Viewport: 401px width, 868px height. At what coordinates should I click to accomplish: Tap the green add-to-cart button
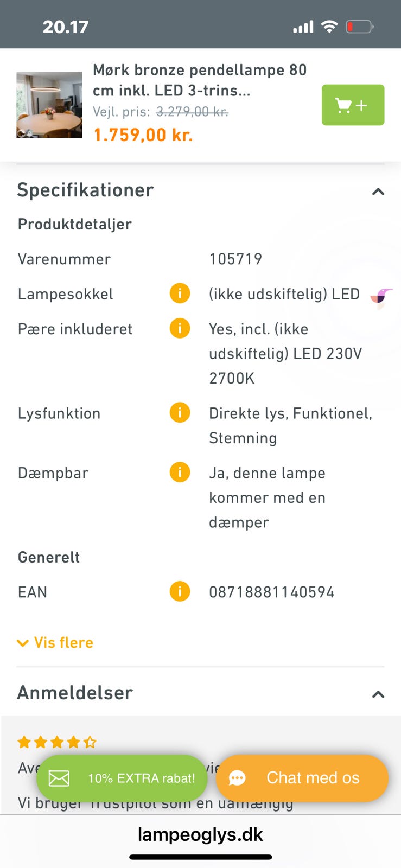[x=353, y=105]
